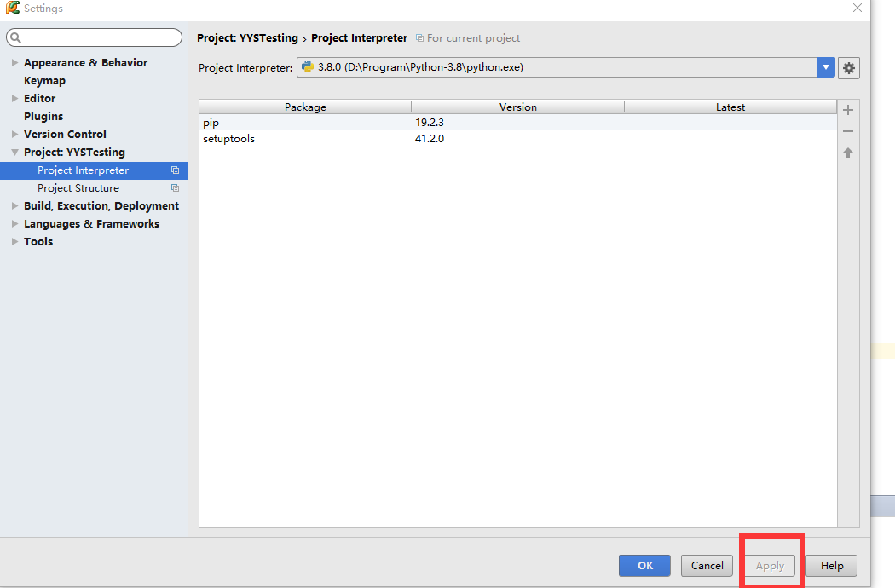This screenshot has height=588, width=895.
Task: Click the magnifier icon in the search box
Action: point(15,37)
